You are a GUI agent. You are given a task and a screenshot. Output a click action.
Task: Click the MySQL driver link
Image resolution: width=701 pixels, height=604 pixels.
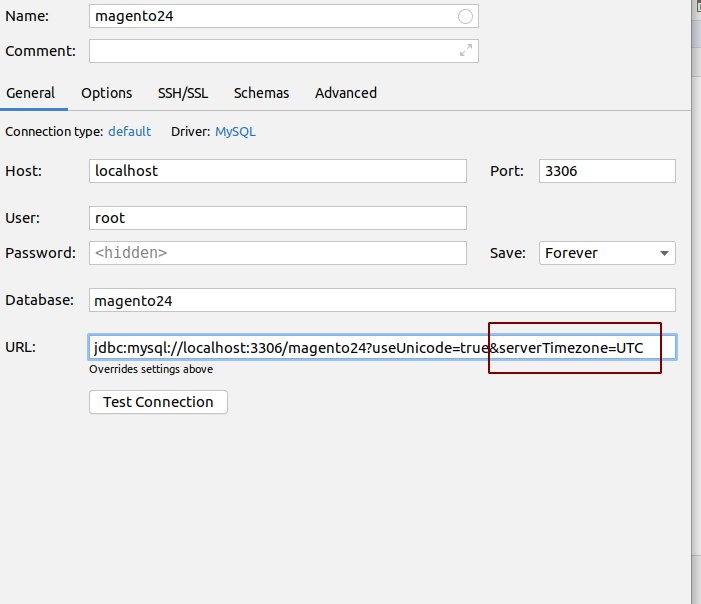235,131
